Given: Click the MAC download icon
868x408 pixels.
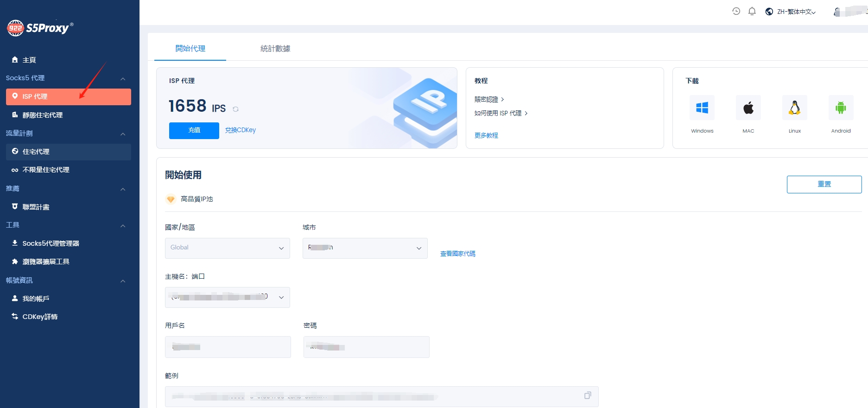Looking at the screenshot, I should click(x=748, y=108).
